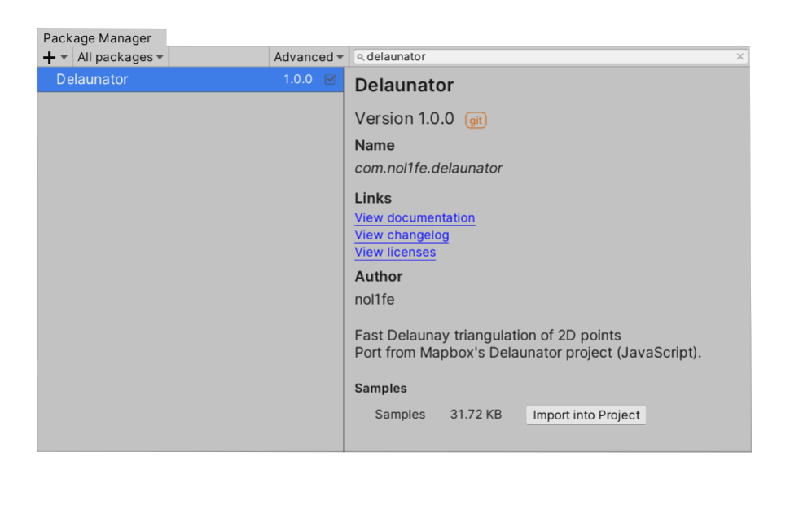Clear the search field with the X
The height and width of the screenshot is (505, 812).
(x=740, y=56)
